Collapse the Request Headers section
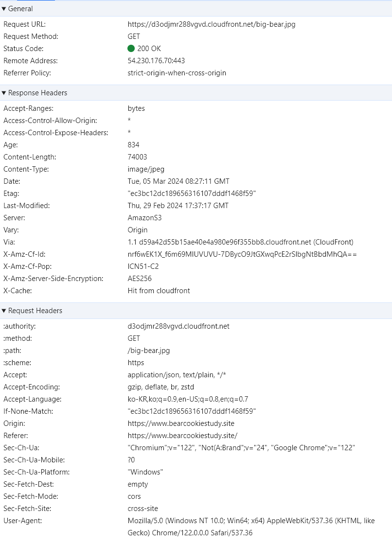This screenshot has height=546, width=392. (4, 311)
